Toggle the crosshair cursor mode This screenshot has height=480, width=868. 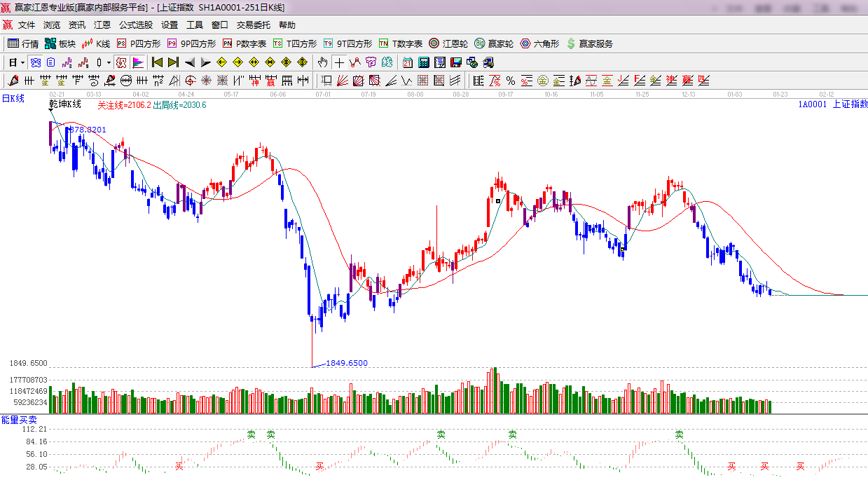click(x=339, y=62)
